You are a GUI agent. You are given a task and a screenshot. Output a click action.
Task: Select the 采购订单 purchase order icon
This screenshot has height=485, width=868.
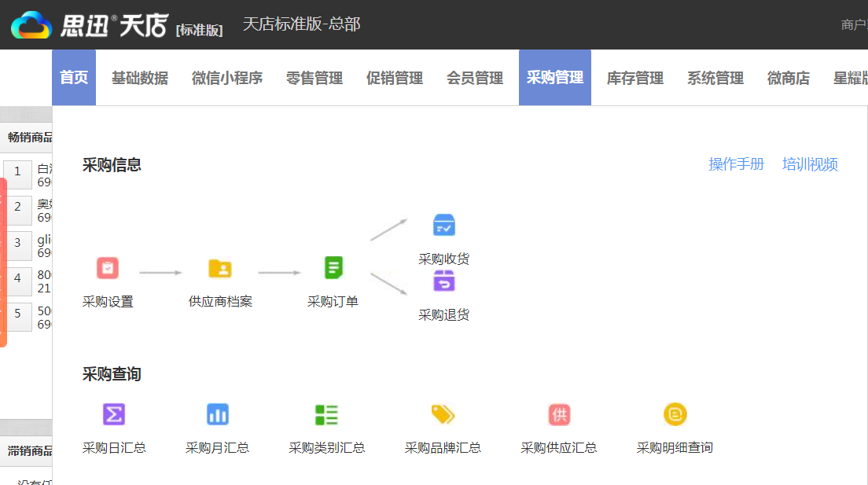(333, 268)
